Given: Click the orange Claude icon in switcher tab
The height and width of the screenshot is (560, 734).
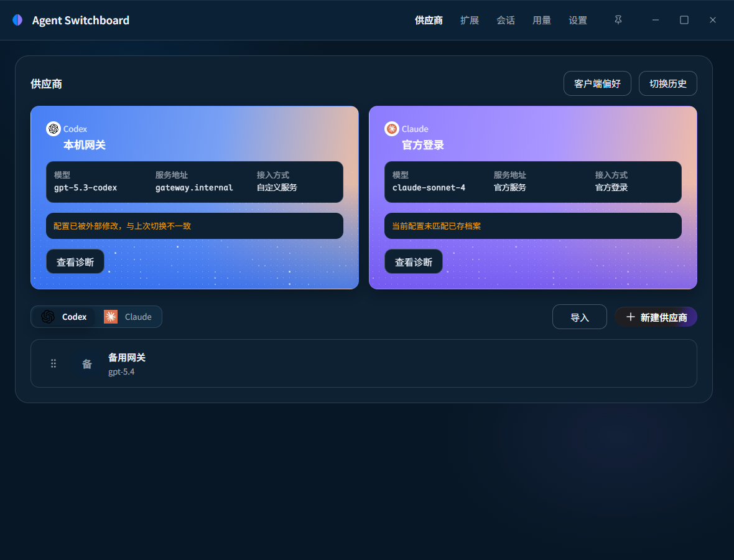Looking at the screenshot, I should click(111, 317).
